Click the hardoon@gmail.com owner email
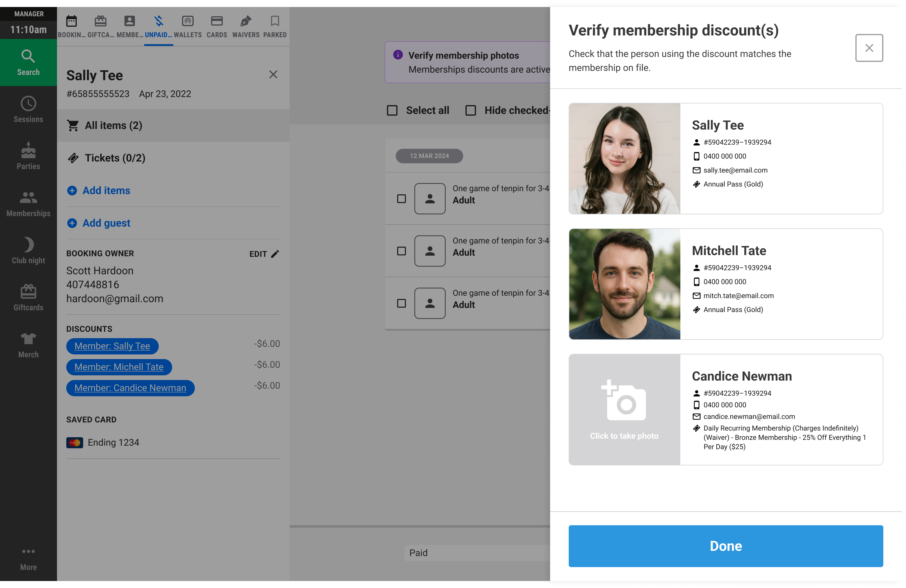The image size is (906, 588). tap(115, 299)
